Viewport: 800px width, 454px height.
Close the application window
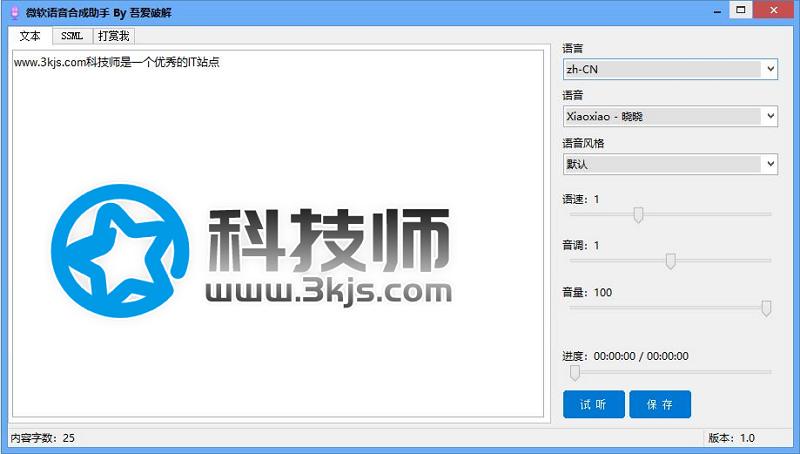(774, 10)
